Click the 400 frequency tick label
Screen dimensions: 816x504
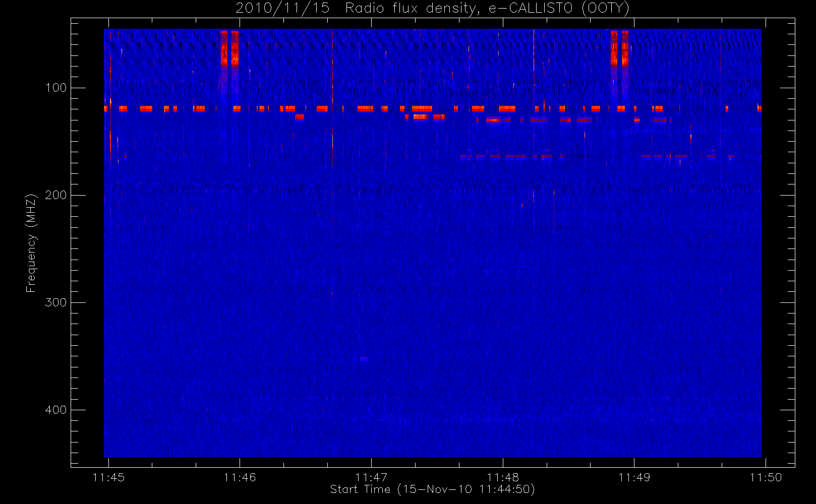(x=55, y=410)
